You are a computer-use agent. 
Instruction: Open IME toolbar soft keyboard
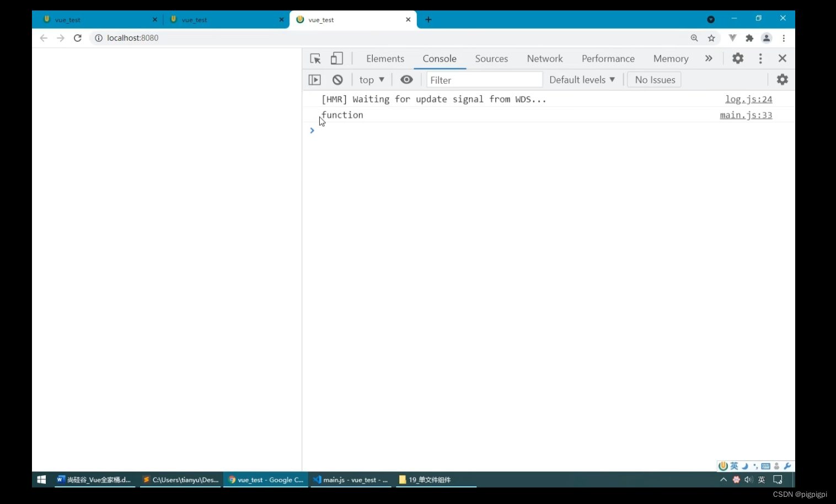coord(766,466)
